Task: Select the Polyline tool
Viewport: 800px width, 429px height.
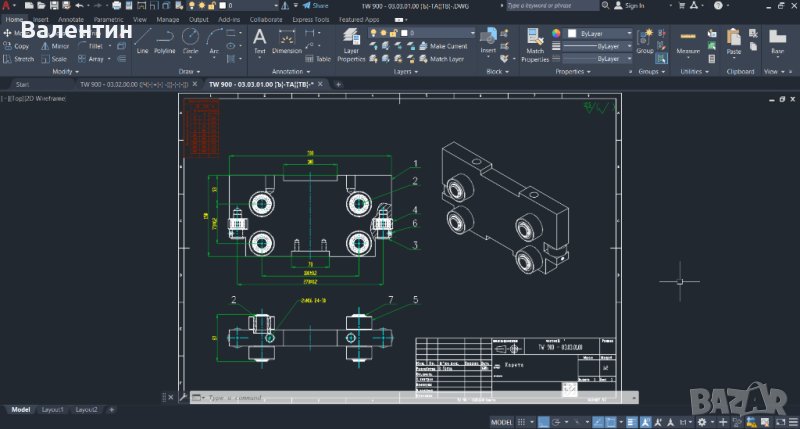Action: (165, 39)
